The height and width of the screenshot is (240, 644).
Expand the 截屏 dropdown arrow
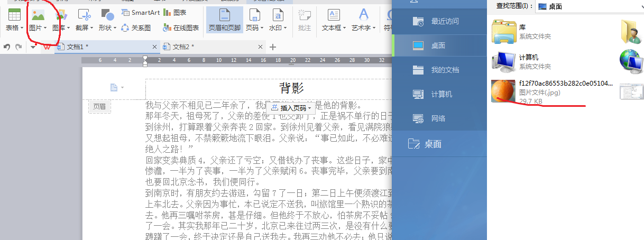91,28
